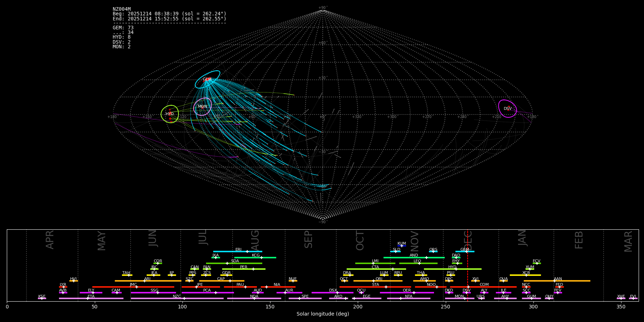The image size is (644, 322).
Task: Click the 'GEM: 73' count in the legend
Action: [123, 28]
